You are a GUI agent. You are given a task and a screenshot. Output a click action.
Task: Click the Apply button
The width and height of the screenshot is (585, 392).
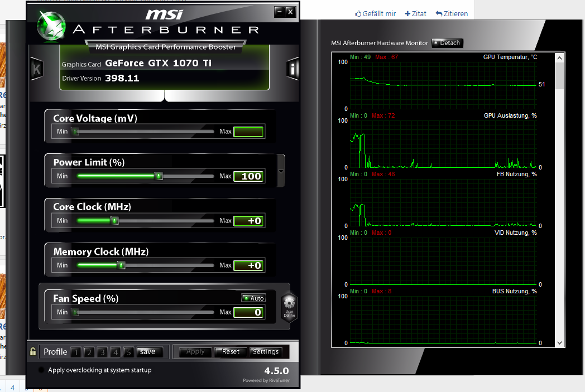click(x=195, y=352)
